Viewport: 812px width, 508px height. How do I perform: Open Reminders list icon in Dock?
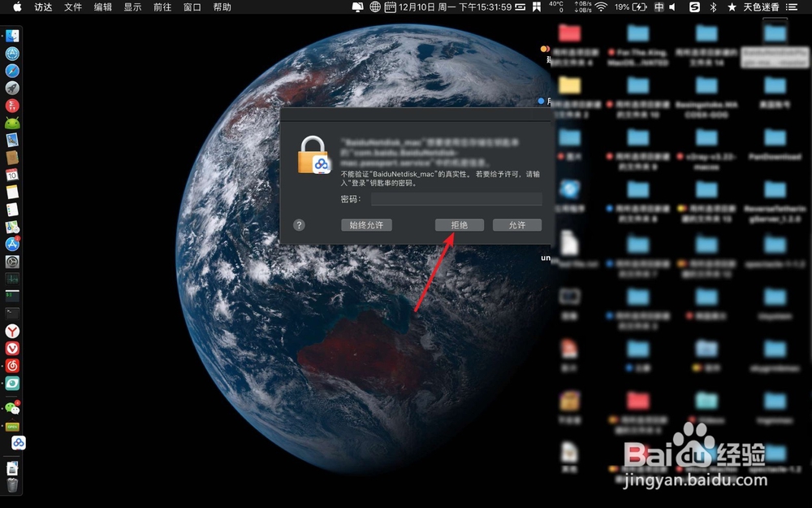pyautogui.click(x=12, y=210)
